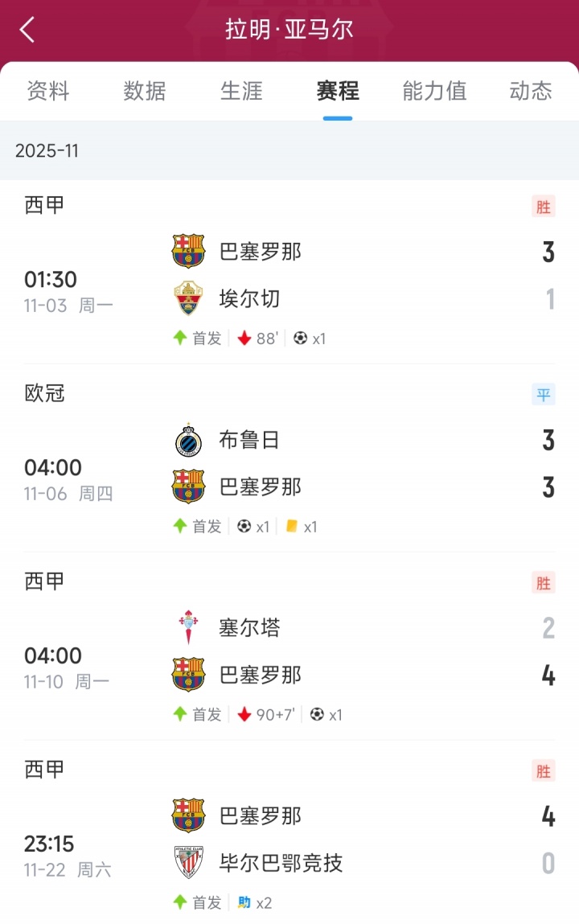Tap yellow card icon in Brugge match
The width and height of the screenshot is (579, 924).
[292, 527]
